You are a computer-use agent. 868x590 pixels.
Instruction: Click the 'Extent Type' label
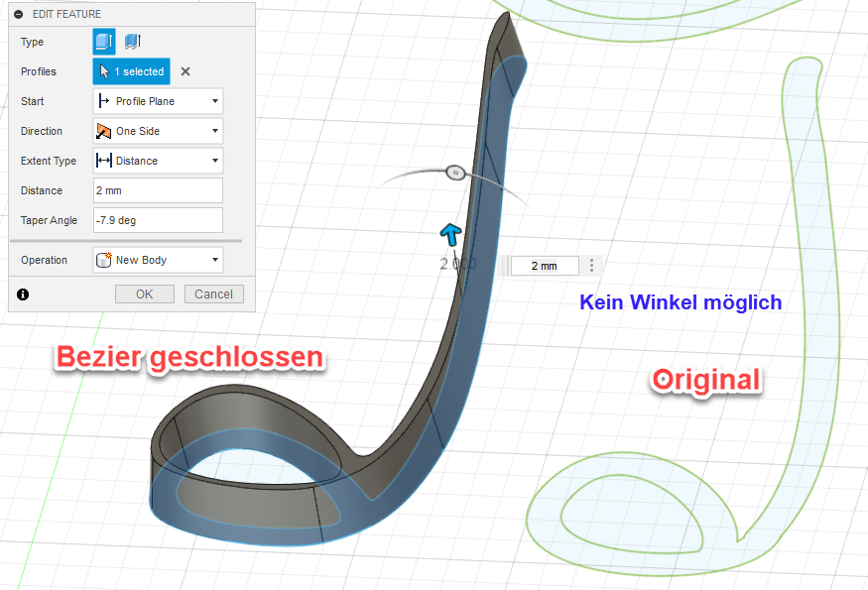49,161
